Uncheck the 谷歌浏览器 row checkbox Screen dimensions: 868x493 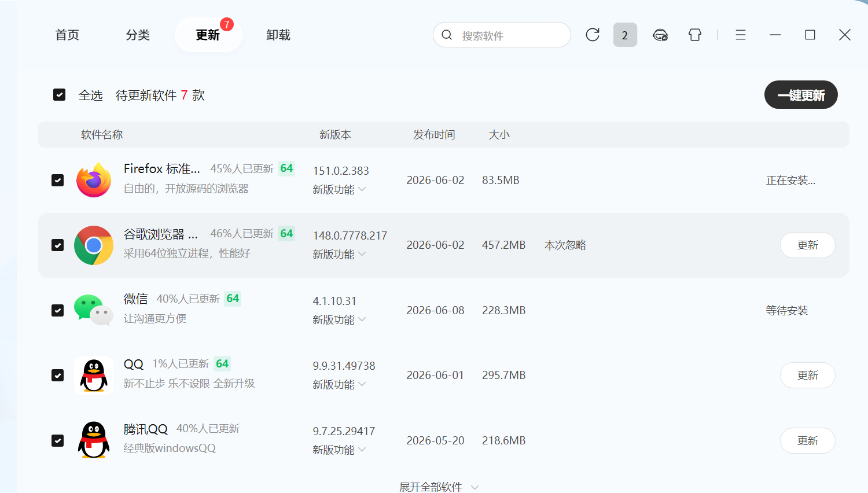57,245
